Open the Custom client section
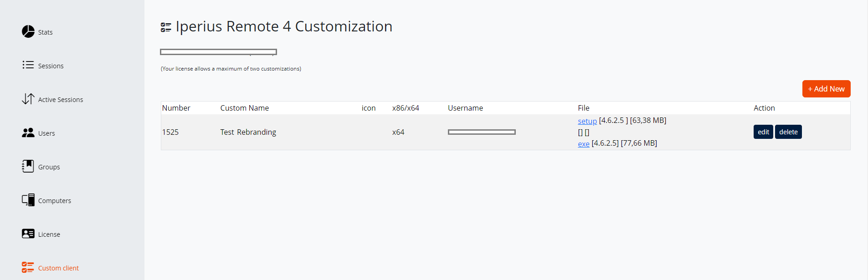 click(x=59, y=268)
